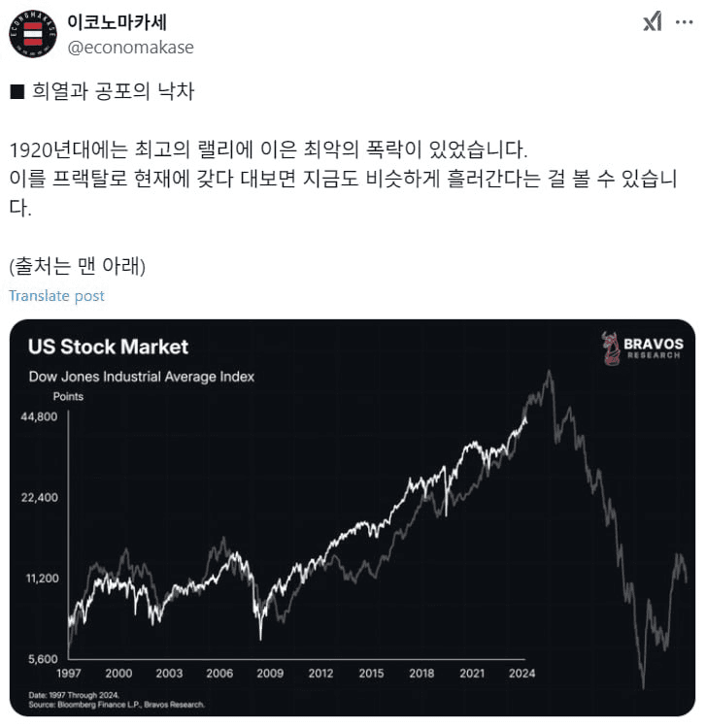The height and width of the screenshot is (728, 706).
Task: Open the US Stock Market chart image
Action: [353, 517]
